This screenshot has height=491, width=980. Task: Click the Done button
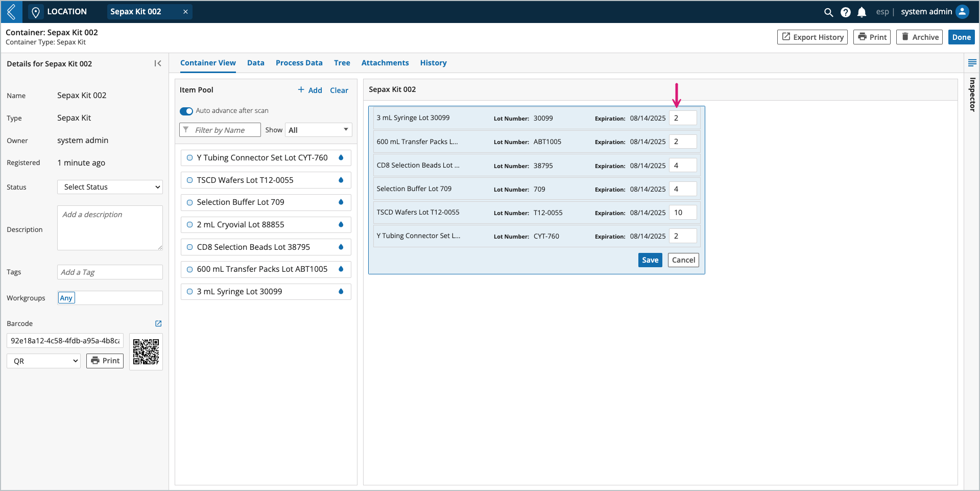[961, 37]
